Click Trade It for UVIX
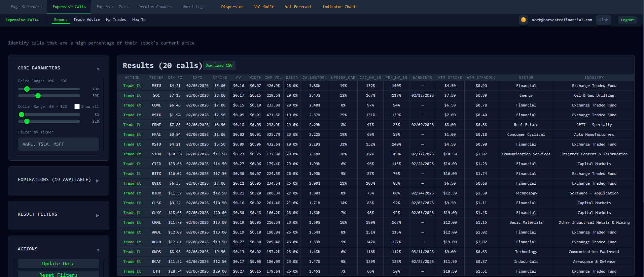The height and width of the screenshot is (277, 644). point(132,183)
